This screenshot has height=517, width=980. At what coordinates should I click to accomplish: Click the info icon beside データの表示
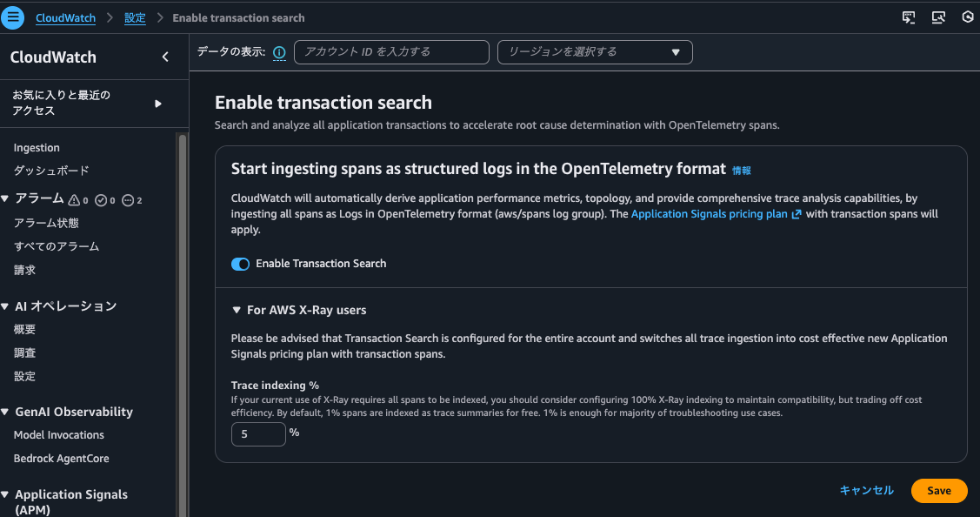coord(278,52)
